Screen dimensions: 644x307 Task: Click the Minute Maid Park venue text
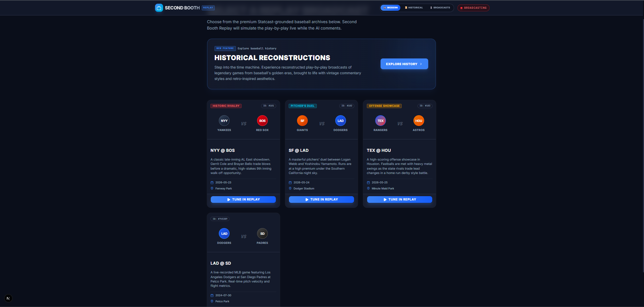383,189
